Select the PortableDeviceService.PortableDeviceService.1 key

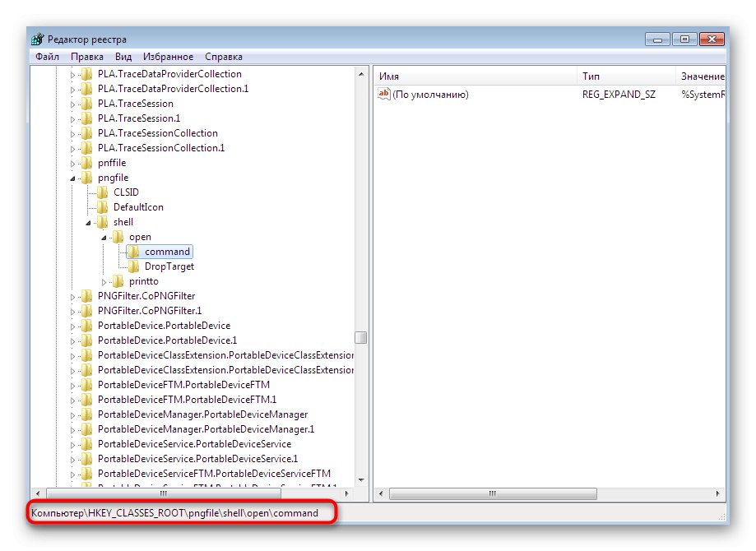197,459
